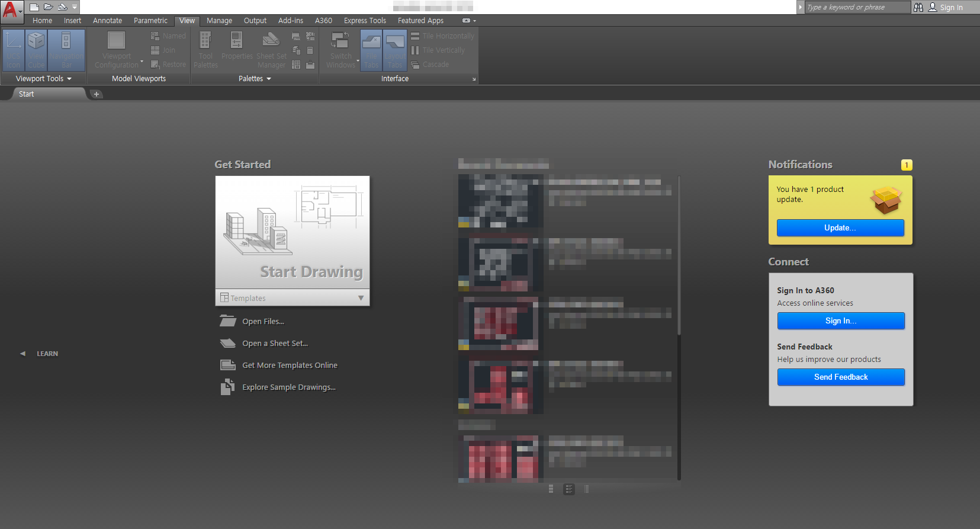Click the Update... button
The image size is (980, 529).
click(x=840, y=228)
